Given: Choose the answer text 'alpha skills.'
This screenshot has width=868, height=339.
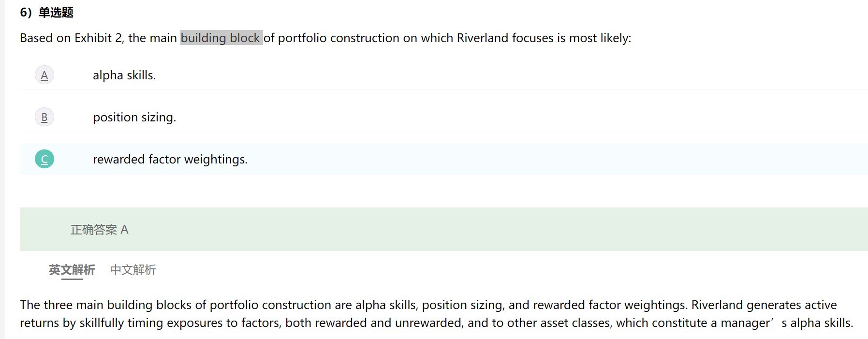Looking at the screenshot, I should [124, 75].
